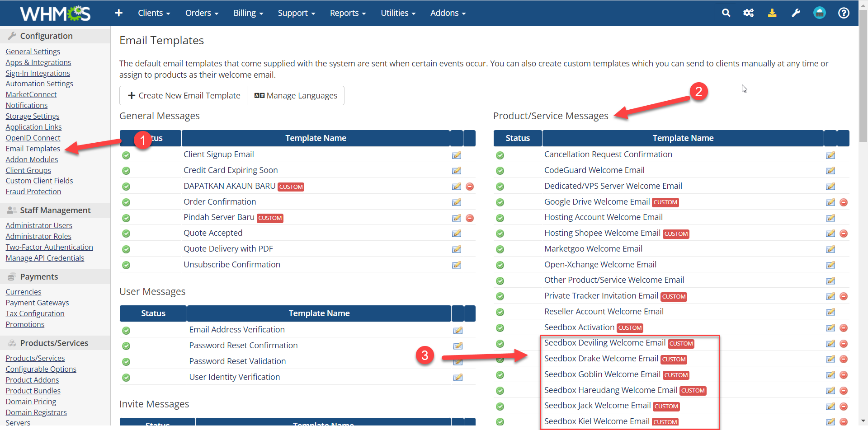
Task: Open Email Templates in sidebar
Action: click(x=33, y=149)
